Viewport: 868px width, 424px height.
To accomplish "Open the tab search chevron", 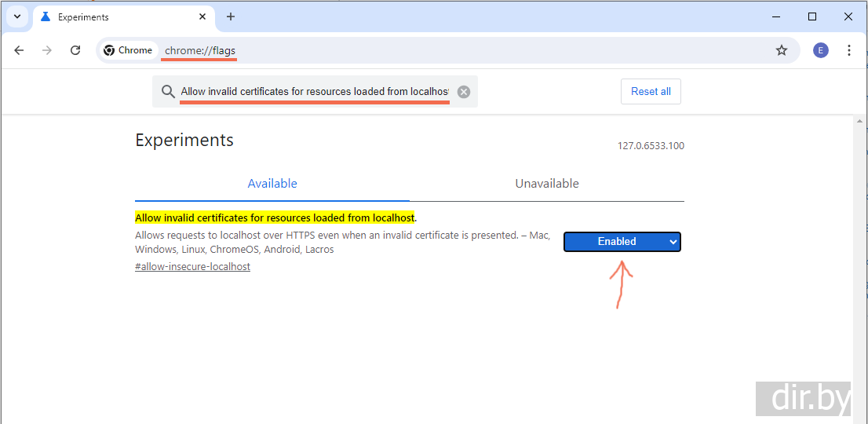I will click(x=17, y=16).
